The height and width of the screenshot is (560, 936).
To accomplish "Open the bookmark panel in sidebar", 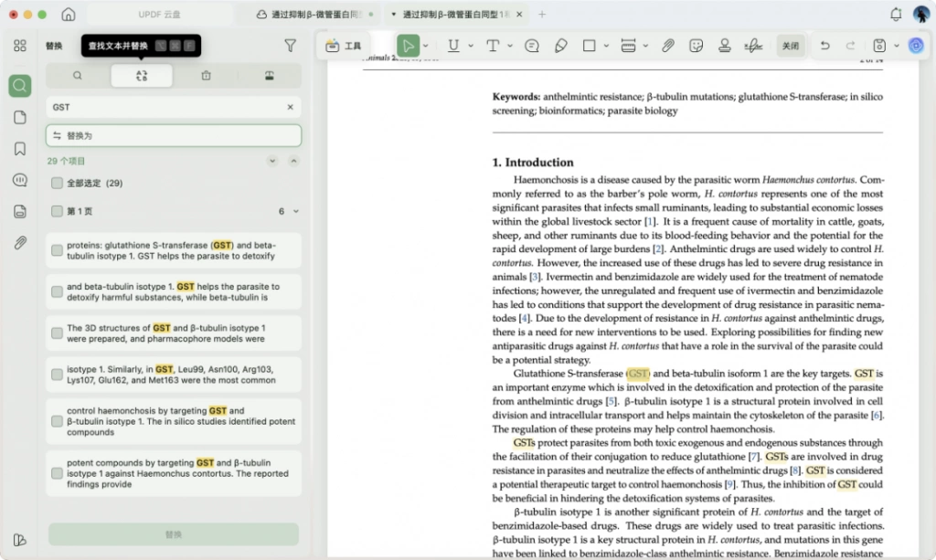I will pos(20,149).
